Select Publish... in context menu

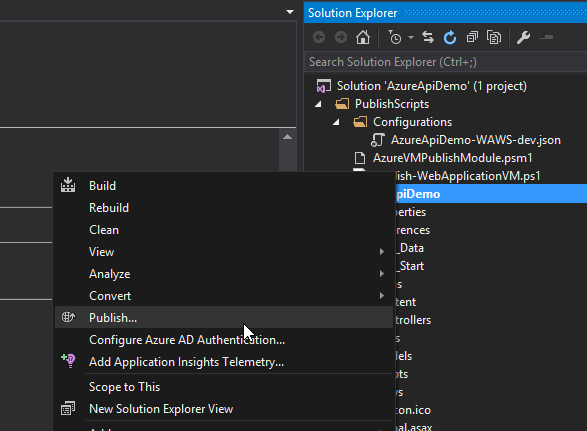click(x=224, y=318)
